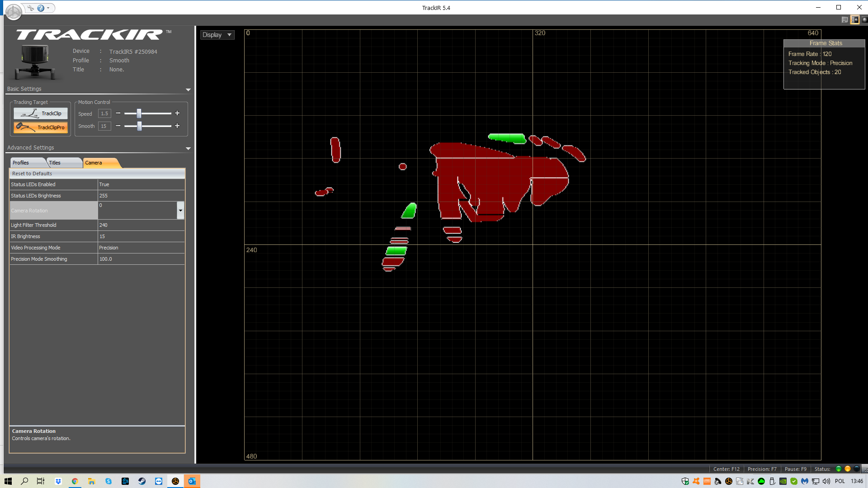Click the wrench settings icon in title bar
The image size is (868, 488).
[31, 8]
